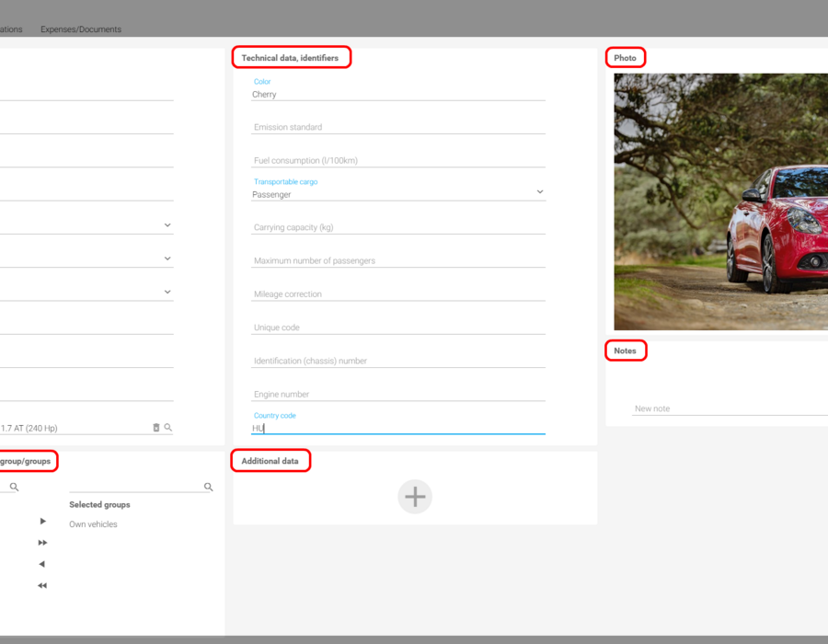
Task: Click the Engine number field
Action: pos(398,395)
